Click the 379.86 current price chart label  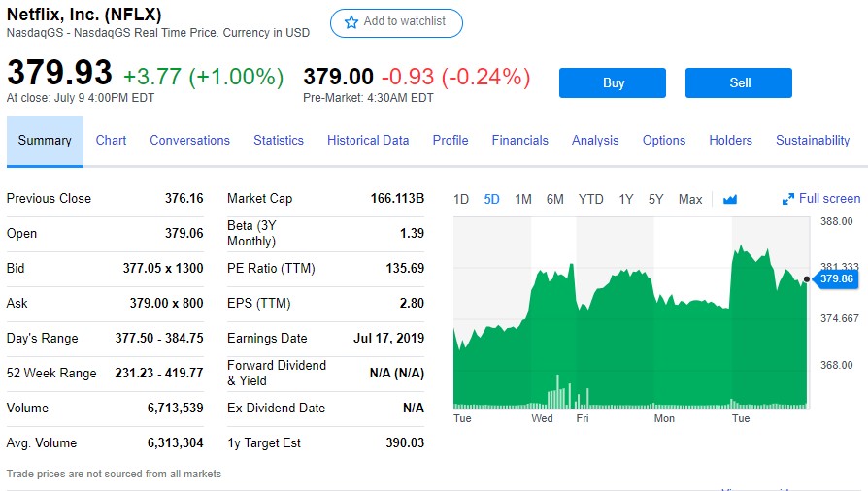coord(835,279)
